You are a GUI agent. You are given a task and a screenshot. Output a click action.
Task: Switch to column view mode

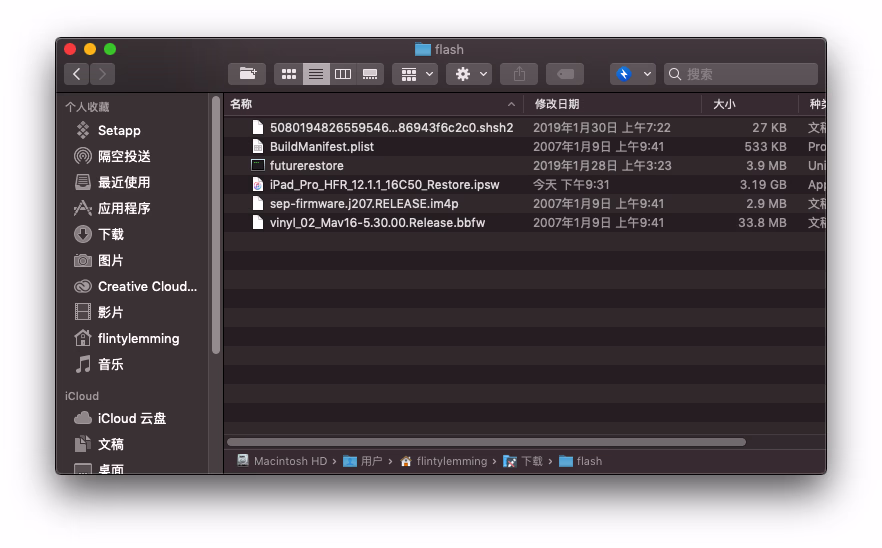343,74
